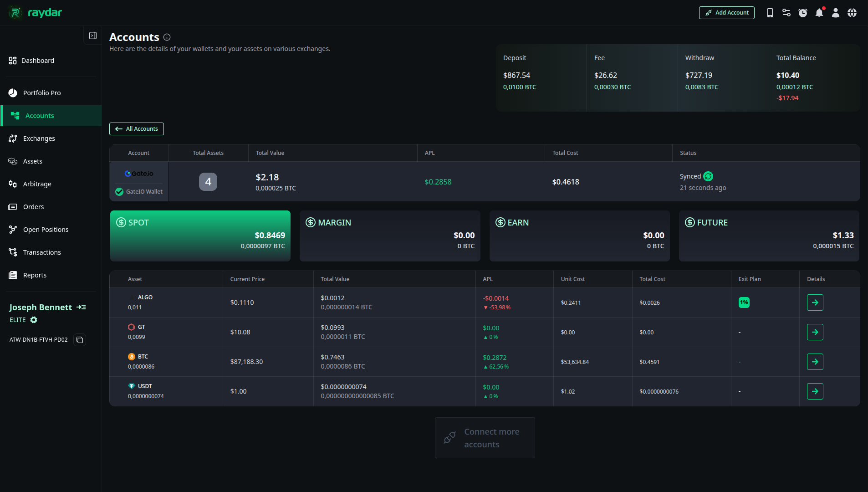Open details arrow for USDT row
Image resolution: width=868 pixels, height=492 pixels.
coord(815,391)
